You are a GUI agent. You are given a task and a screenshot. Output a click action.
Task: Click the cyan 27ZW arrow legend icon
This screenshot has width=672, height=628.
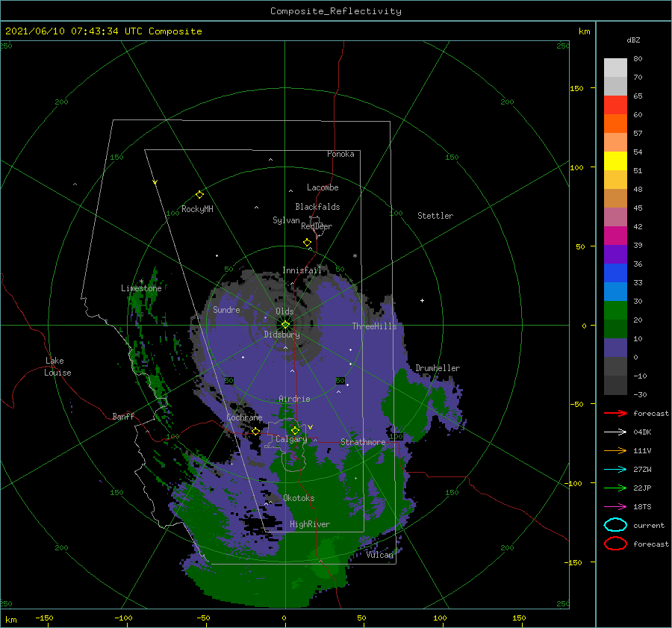(x=615, y=470)
